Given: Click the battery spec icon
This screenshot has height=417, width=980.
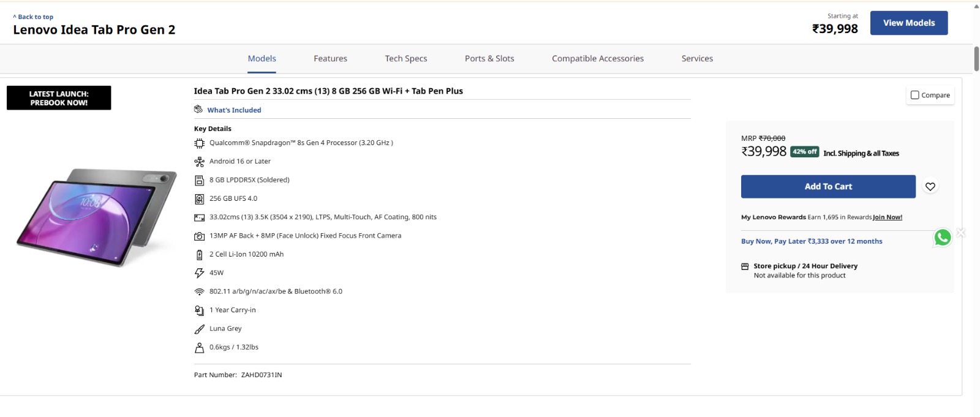Looking at the screenshot, I should click(x=199, y=255).
